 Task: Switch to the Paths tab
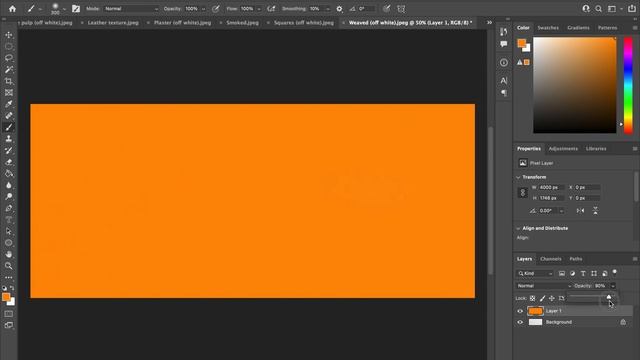(x=576, y=259)
